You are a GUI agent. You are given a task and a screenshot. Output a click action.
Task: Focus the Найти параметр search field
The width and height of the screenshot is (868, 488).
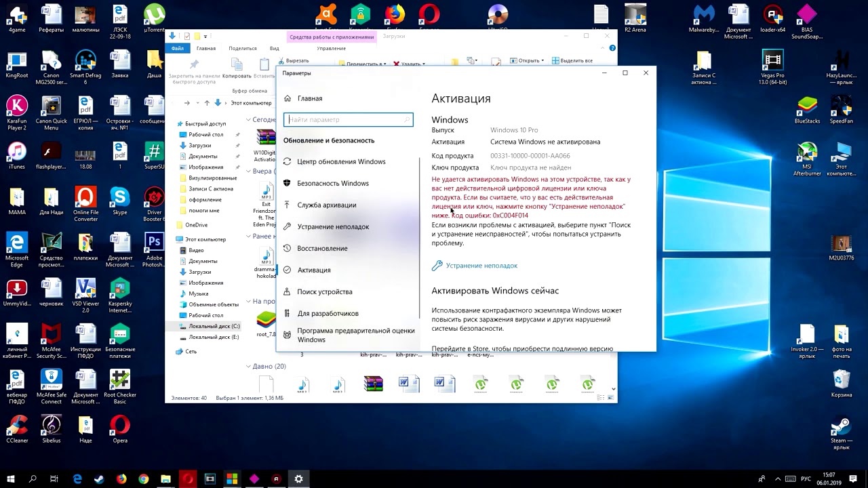[348, 120]
